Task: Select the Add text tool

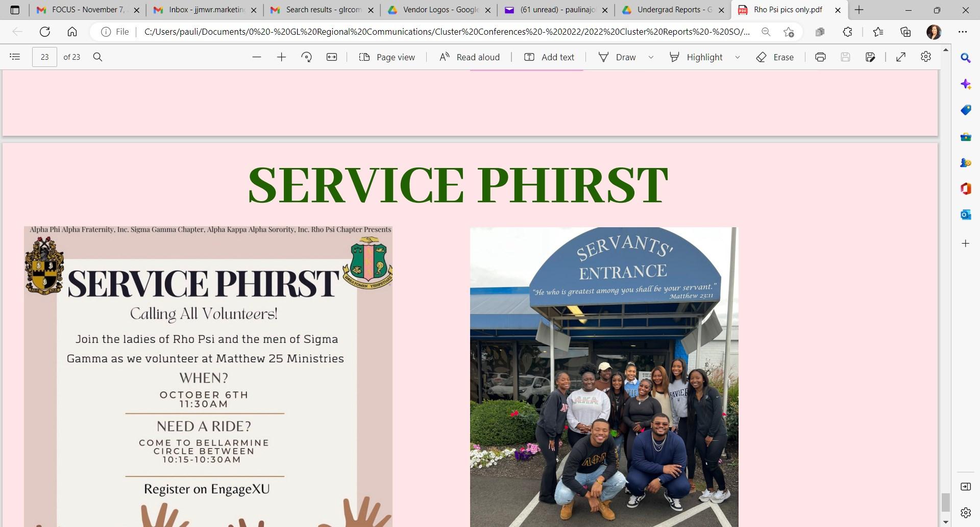Action: (549, 57)
